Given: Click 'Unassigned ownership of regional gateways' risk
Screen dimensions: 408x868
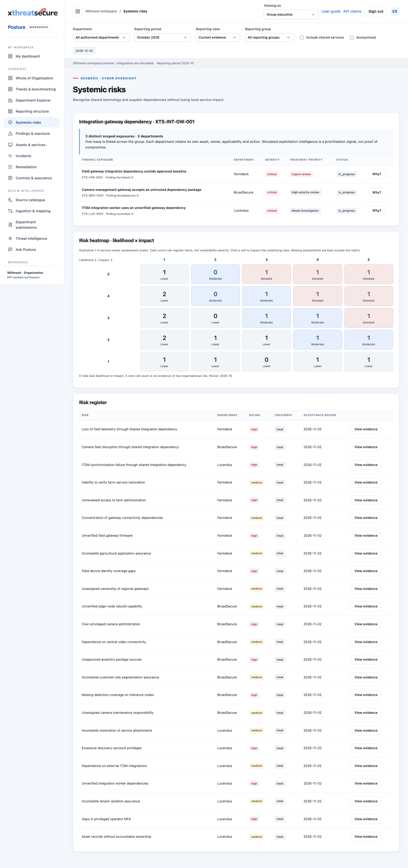Looking at the screenshot, I should (x=115, y=589).
